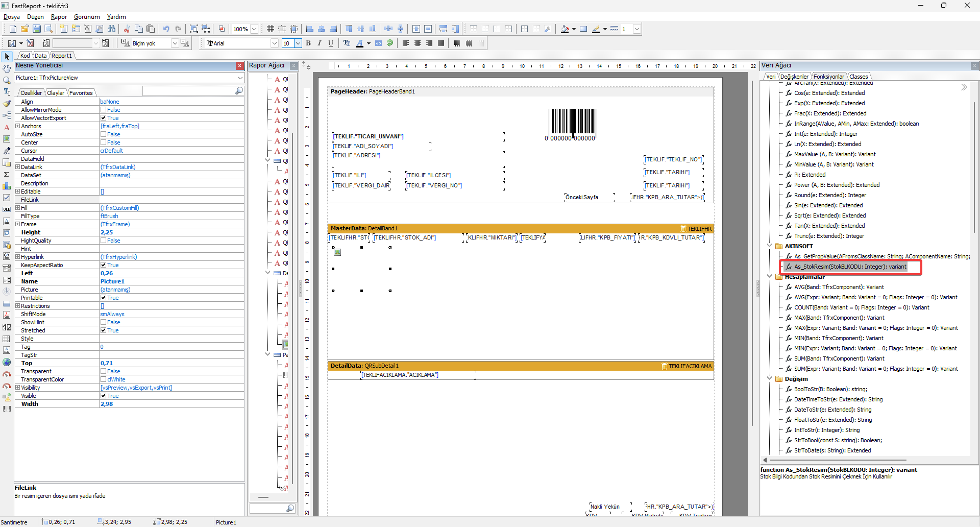Toggle the AutoSize property checkbox
980x527 pixels.
coord(104,134)
